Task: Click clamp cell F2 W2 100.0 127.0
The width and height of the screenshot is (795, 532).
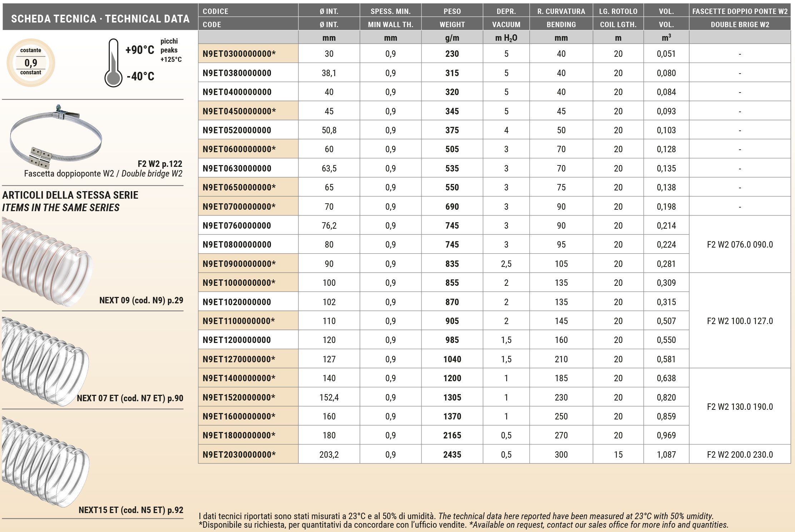Action: coord(740,321)
